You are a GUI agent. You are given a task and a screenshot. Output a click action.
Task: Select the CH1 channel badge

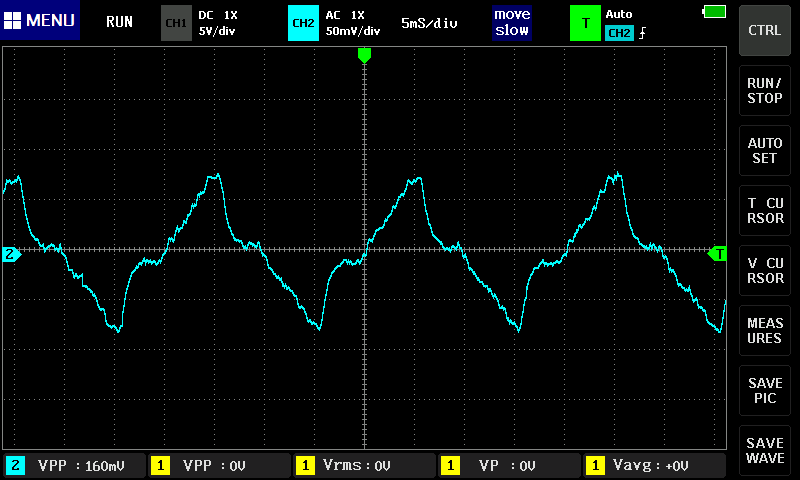pos(176,22)
